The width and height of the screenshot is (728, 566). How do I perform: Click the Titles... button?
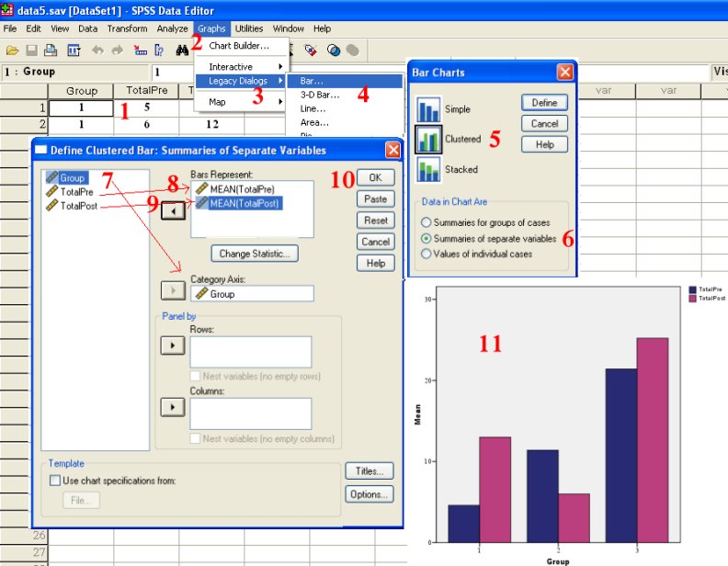click(370, 470)
